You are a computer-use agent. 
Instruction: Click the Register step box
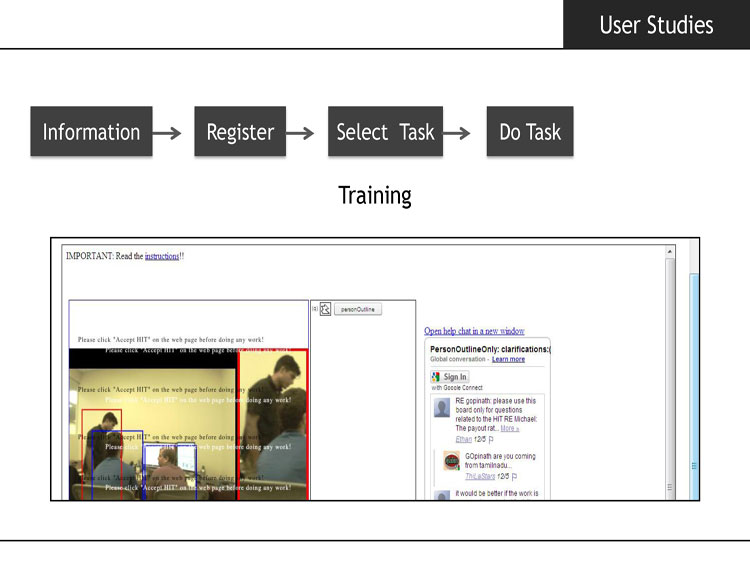pos(240,132)
